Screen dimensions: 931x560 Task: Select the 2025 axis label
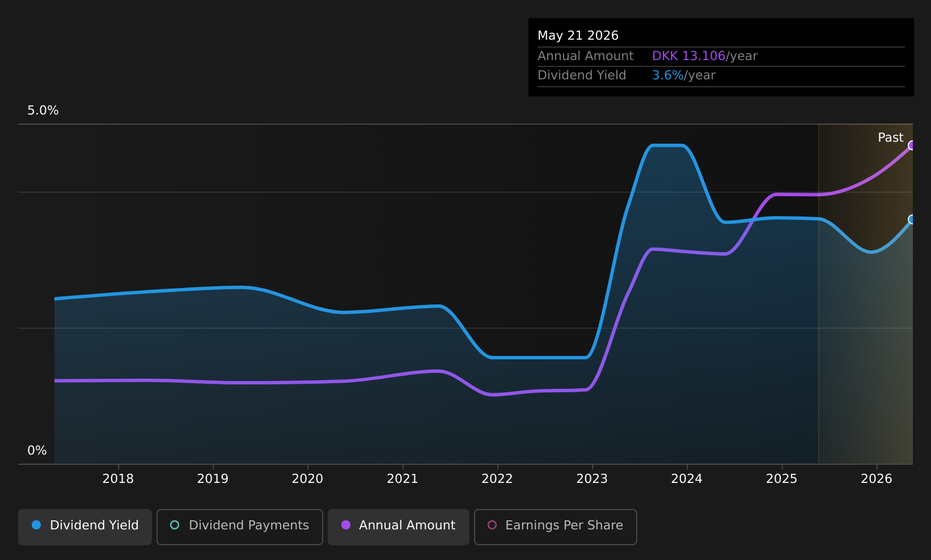[782, 479]
